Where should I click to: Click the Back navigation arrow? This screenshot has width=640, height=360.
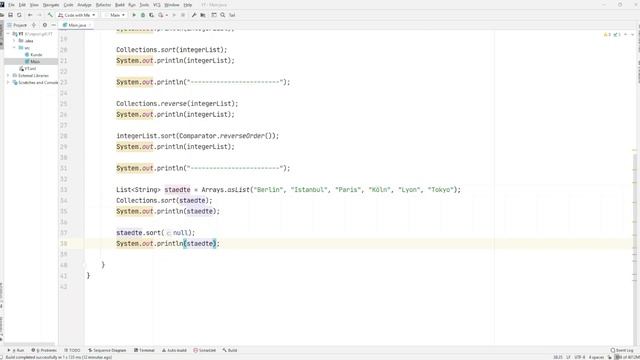click(30, 15)
